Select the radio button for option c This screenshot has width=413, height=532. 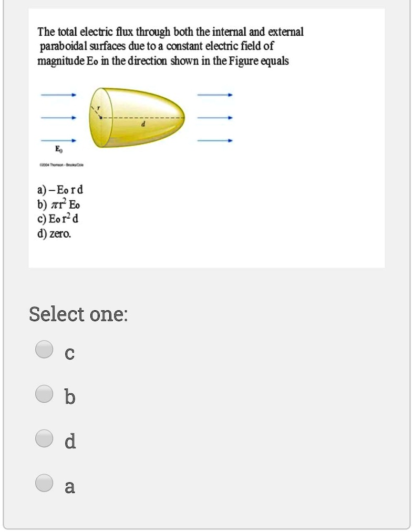pyautogui.click(x=44, y=349)
